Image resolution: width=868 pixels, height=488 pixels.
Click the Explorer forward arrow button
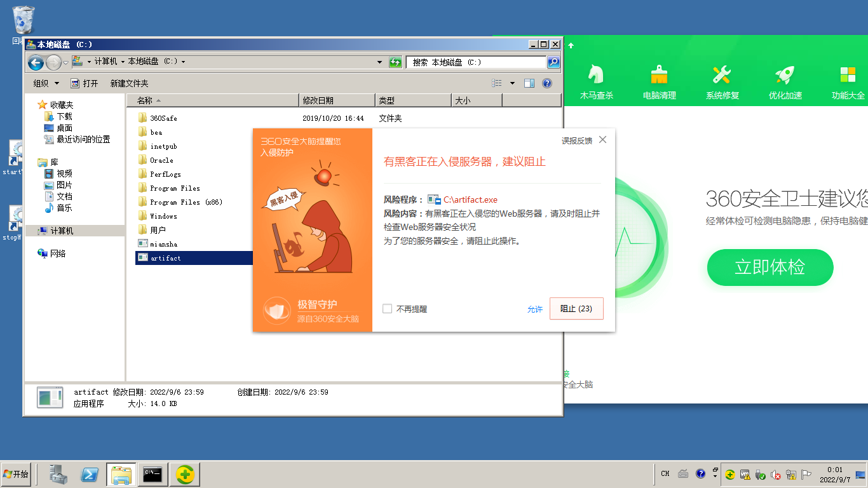coord(53,62)
